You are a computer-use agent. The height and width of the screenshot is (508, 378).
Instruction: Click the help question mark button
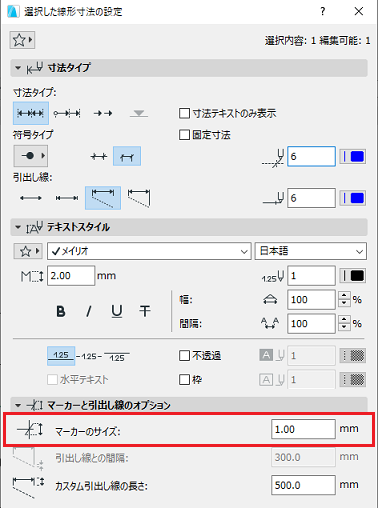[x=322, y=12]
